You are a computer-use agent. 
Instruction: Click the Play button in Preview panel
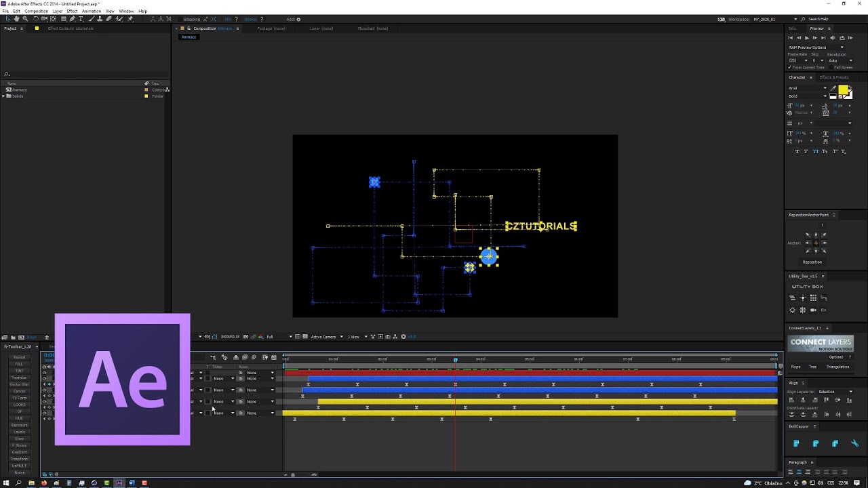pyautogui.click(x=807, y=38)
